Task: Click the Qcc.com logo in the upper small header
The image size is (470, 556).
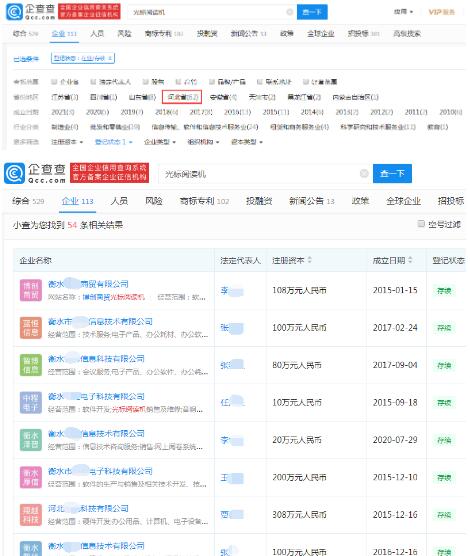Action: pos(31,12)
